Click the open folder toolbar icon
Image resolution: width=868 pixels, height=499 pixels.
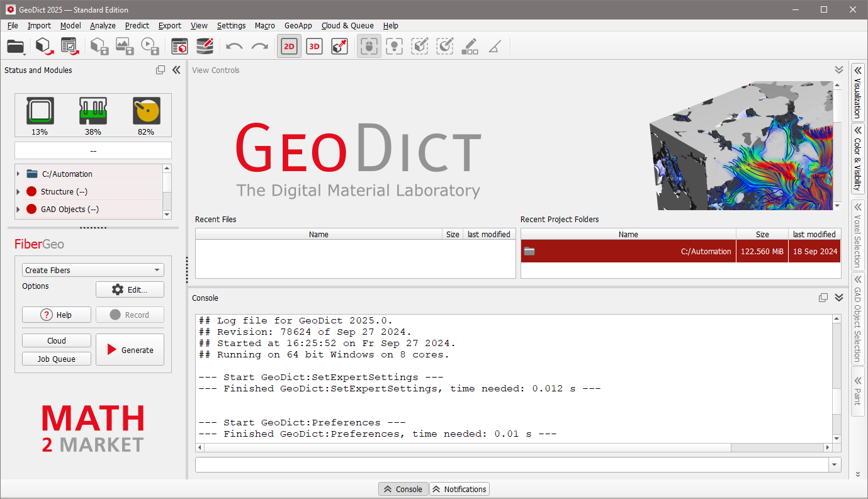pos(15,46)
